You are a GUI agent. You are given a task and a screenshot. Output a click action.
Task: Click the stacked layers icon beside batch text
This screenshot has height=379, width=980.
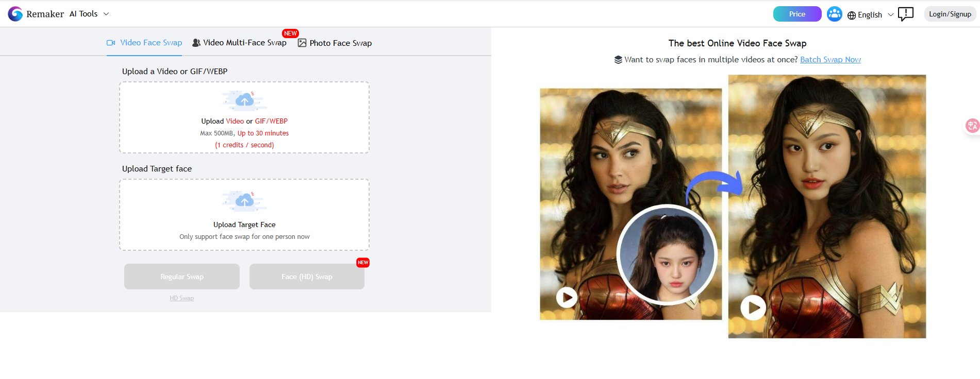pyautogui.click(x=618, y=60)
